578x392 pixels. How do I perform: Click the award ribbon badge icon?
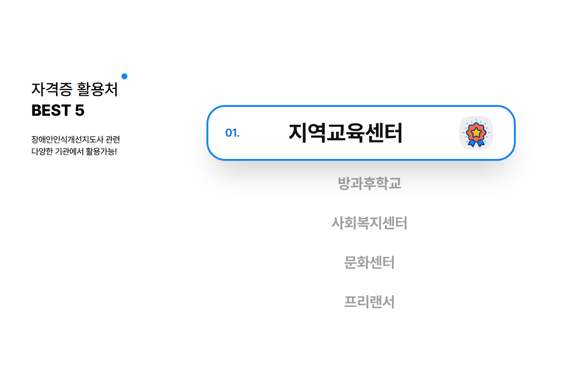pos(476,133)
